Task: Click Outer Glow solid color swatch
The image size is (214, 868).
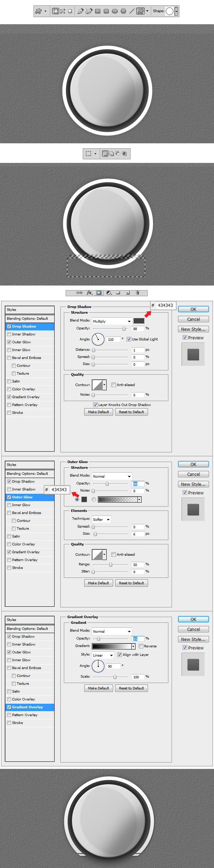Action: tap(84, 499)
